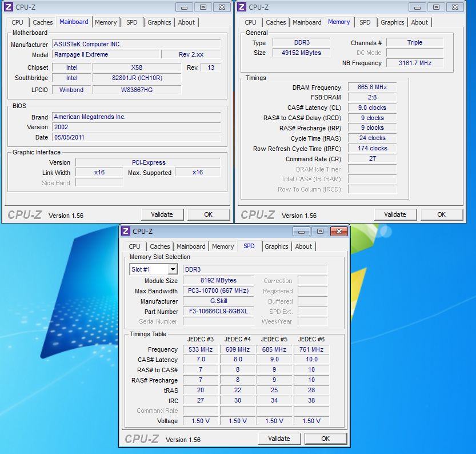
Task: Click the PC3-10700 (667 MHz) max bandwidth value
Action: click(x=218, y=290)
